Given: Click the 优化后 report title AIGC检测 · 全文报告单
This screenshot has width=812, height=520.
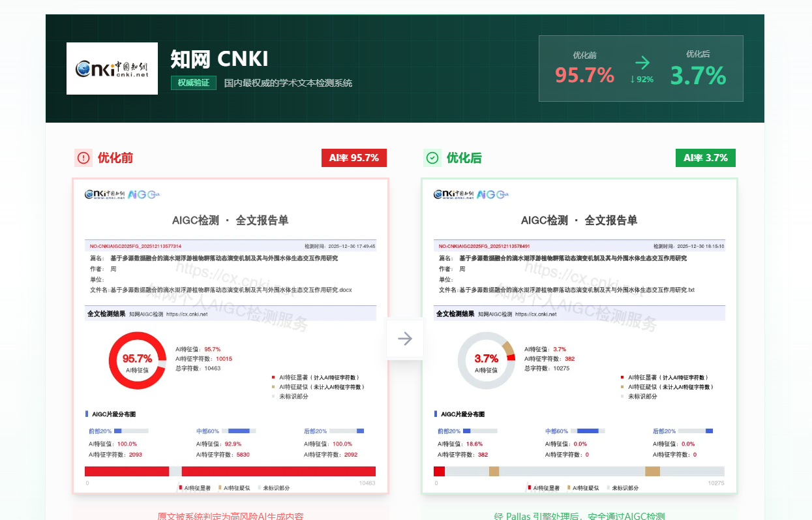Looking at the screenshot, I should (x=579, y=221).
